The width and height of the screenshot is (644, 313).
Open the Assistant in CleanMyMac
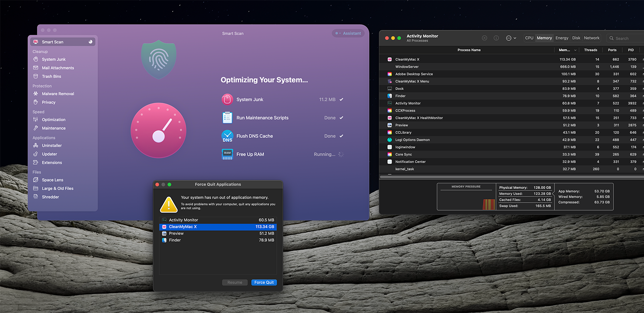click(349, 33)
